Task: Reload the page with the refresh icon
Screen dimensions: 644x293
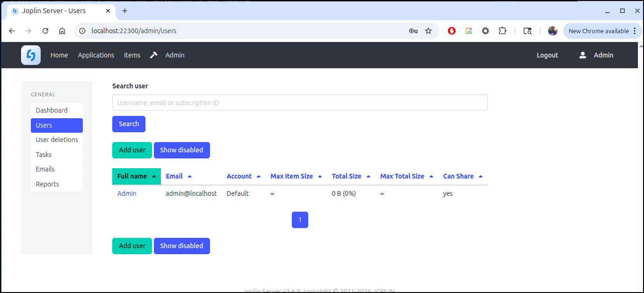Action: pyautogui.click(x=45, y=31)
